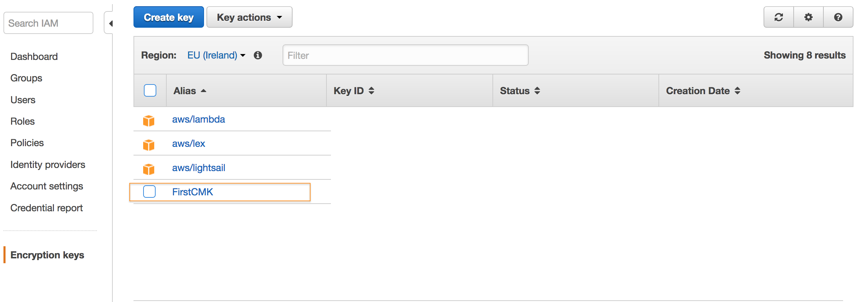Open table settings via gear icon
The width and height of the screenshot is (868, 302).
808,17
